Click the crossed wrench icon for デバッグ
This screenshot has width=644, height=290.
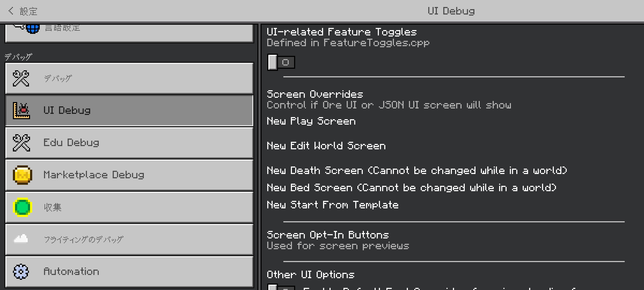pyautogui.click(x=21, y=78)
